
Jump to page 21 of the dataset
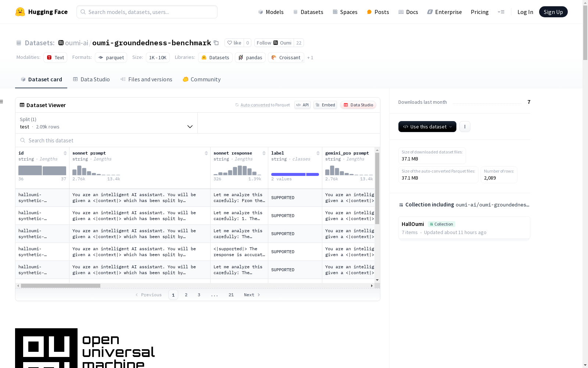[231, 295]
